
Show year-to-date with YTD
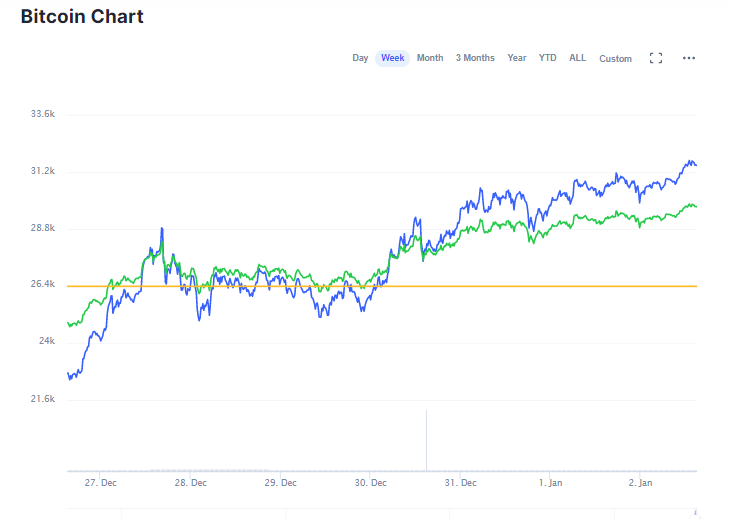[547, 58]
